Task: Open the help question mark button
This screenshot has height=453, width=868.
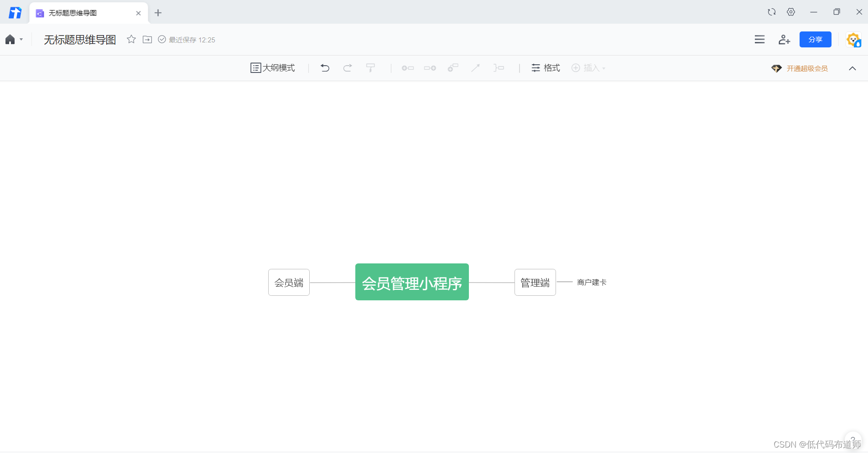Action: (852, 440)
